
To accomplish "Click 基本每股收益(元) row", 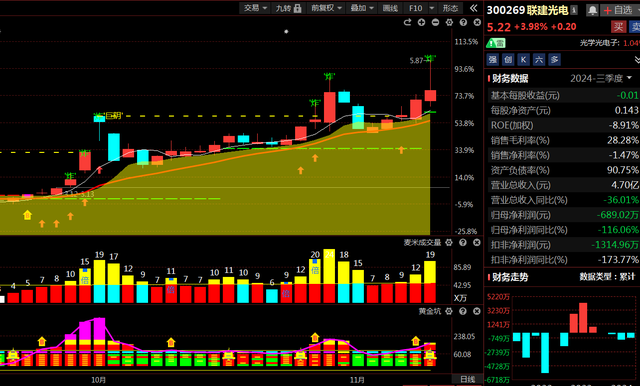I will [x=563, y=95].
